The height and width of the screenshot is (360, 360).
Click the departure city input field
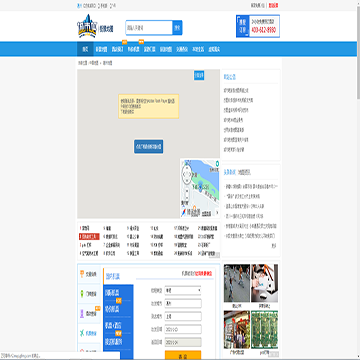[183, 303]
